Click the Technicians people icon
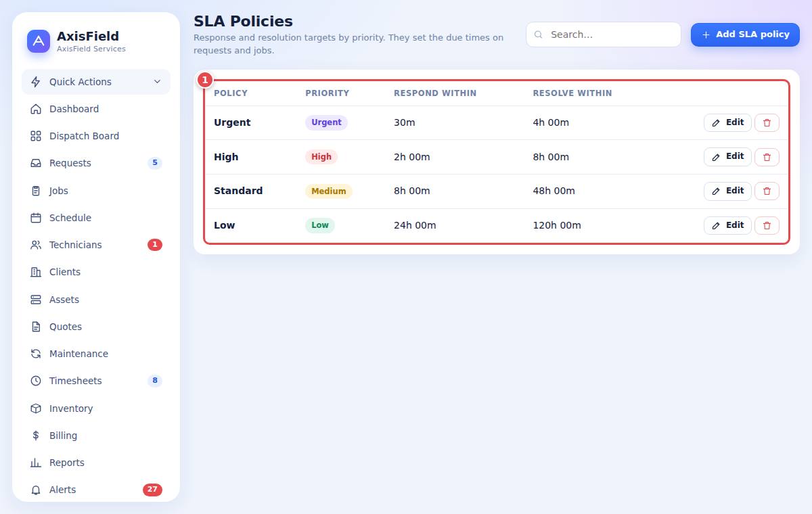This screenshot has width=812, height=514. point(36,245)
